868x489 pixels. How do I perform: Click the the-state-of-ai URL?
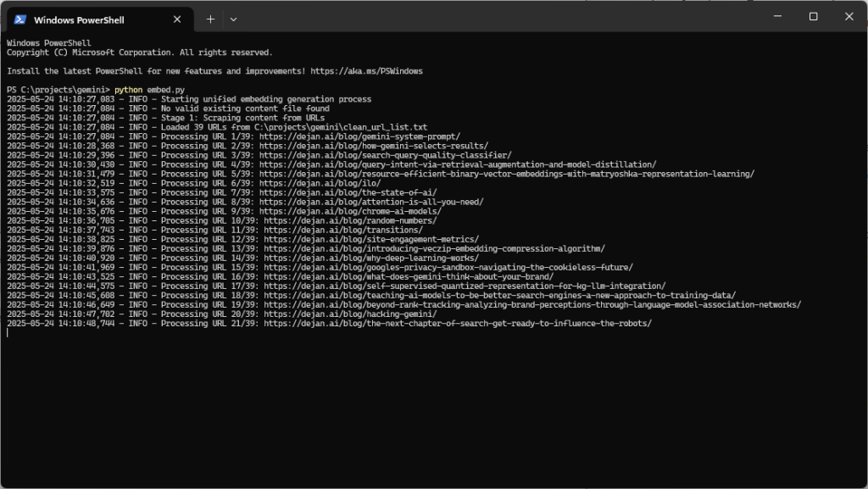coord(348,193)
